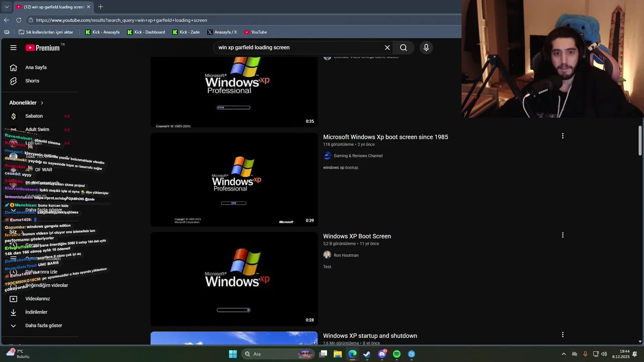Expand the Abonelikler section chevron
The width and height of the screenshot is (644, 362).
42,103
